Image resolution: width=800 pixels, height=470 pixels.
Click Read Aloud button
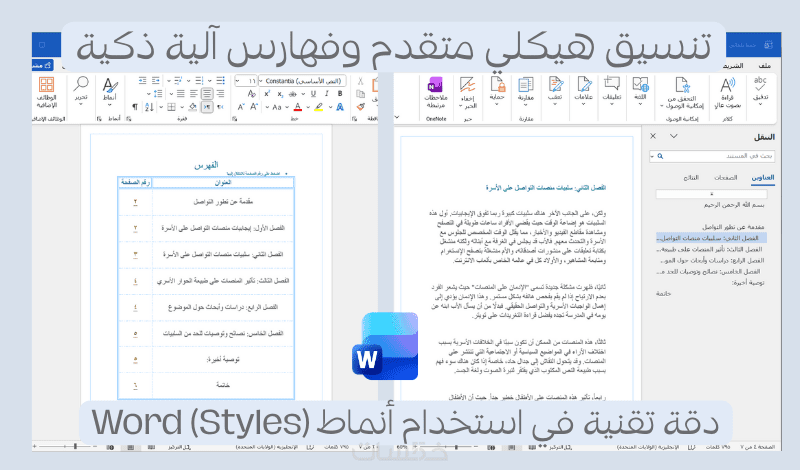[728, 92]
